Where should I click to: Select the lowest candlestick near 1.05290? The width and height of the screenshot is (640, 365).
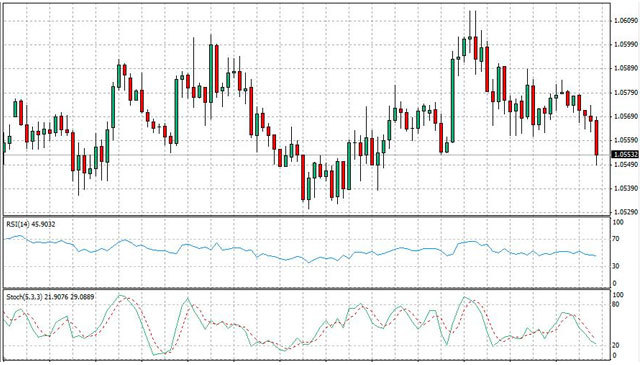point(309,190)
